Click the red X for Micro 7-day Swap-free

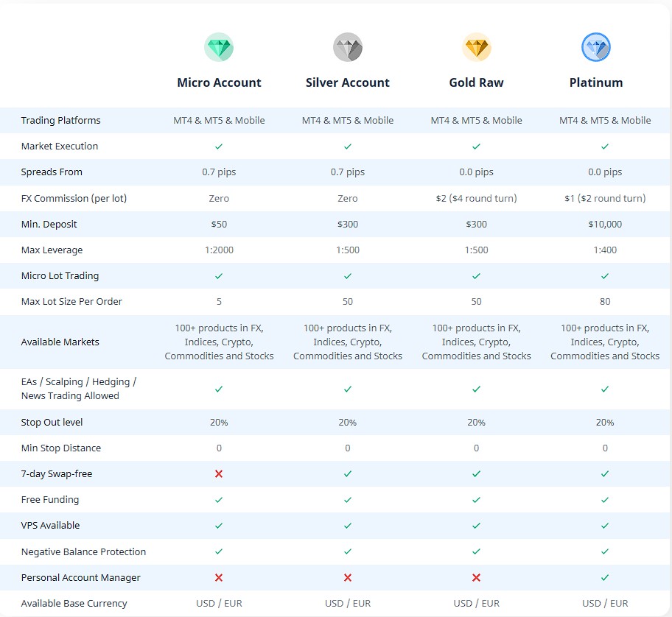point(219,474)
